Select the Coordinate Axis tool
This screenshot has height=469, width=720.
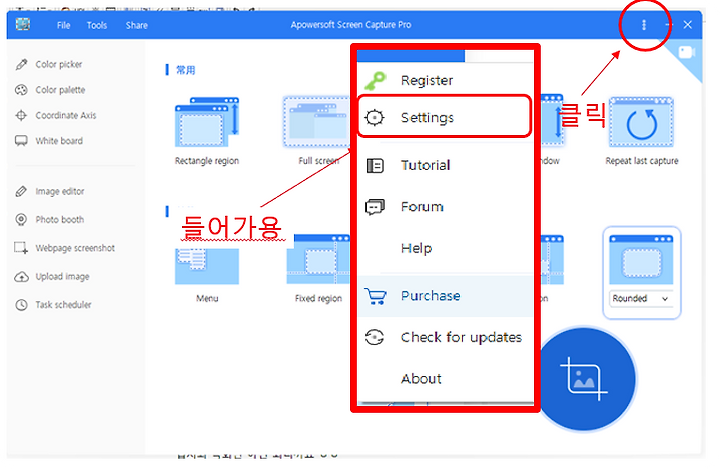(56, 115)
